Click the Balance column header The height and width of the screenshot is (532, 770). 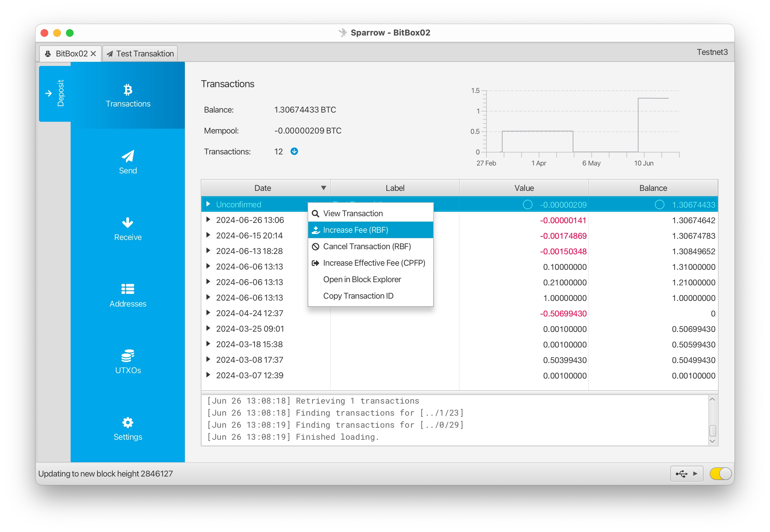(x=653, y=188)
